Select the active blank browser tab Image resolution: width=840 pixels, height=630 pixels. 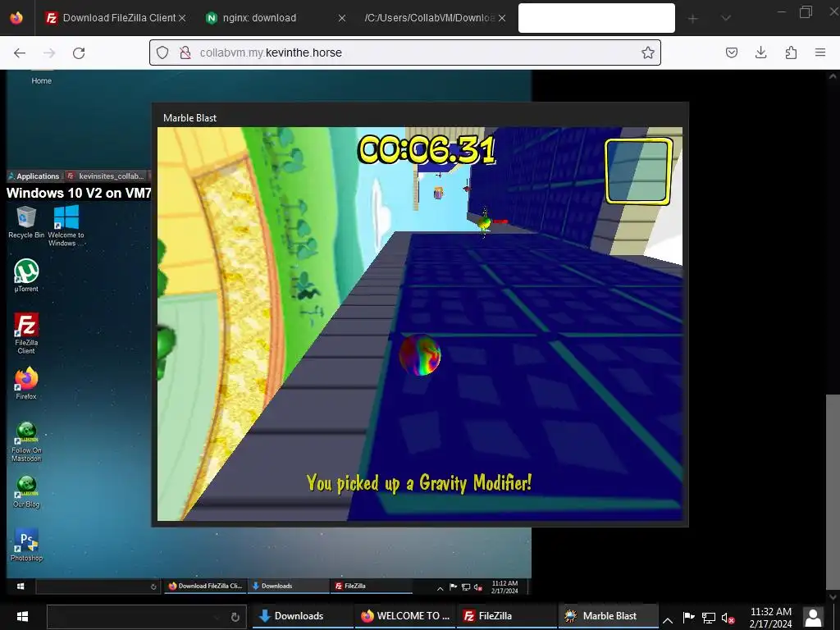point(596,18)
